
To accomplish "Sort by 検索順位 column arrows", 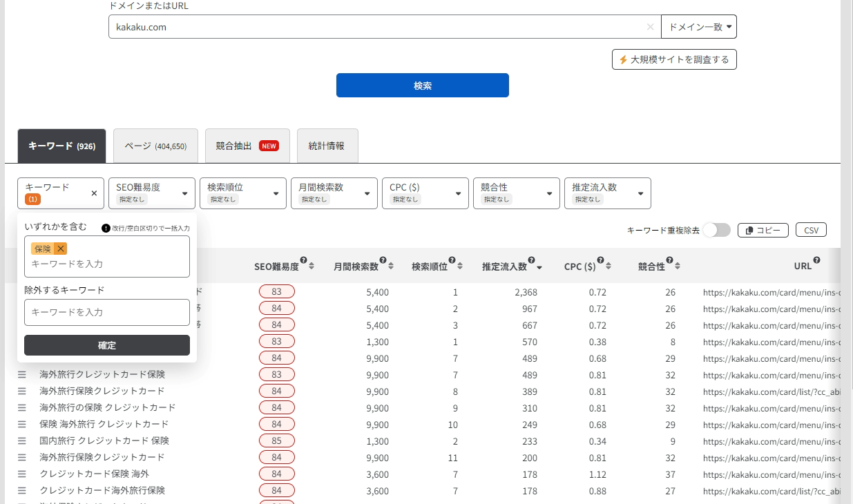I will (459, 266).
